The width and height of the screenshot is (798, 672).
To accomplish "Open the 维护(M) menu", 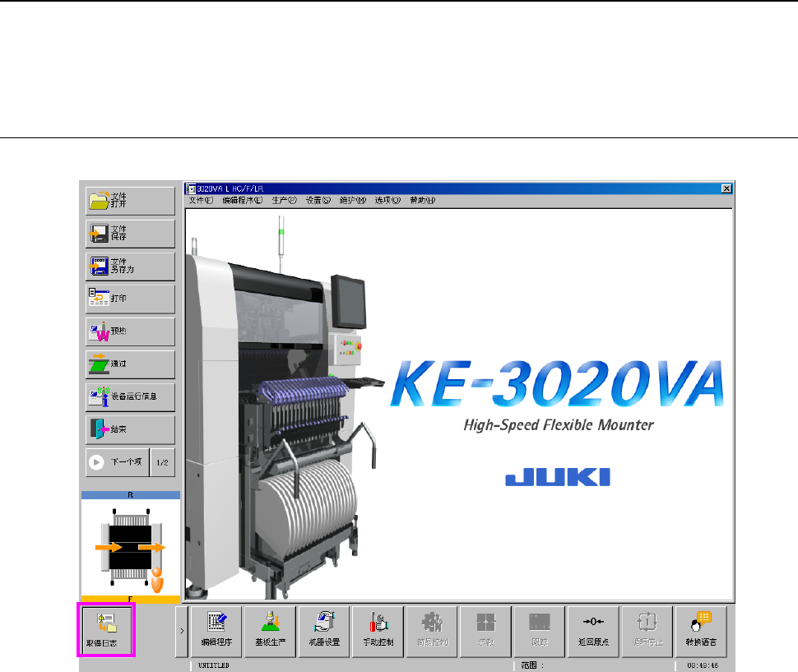I will pyautogui.click(x=353, y=201).
